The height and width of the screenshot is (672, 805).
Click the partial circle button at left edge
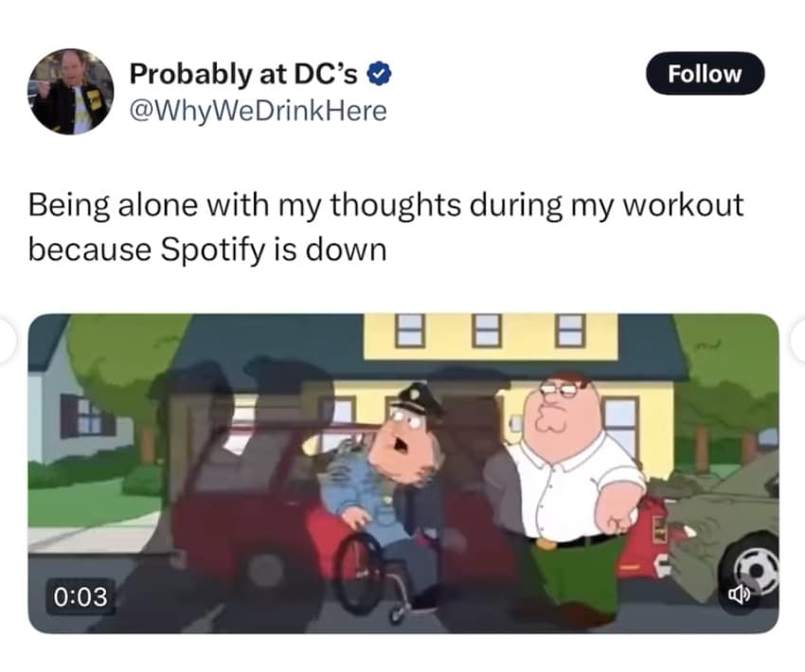click(x=8, y=341)
